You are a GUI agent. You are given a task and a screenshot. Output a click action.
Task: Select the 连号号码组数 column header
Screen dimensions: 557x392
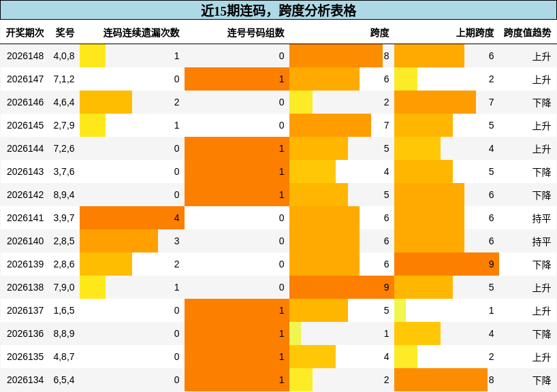pos(256,33)
